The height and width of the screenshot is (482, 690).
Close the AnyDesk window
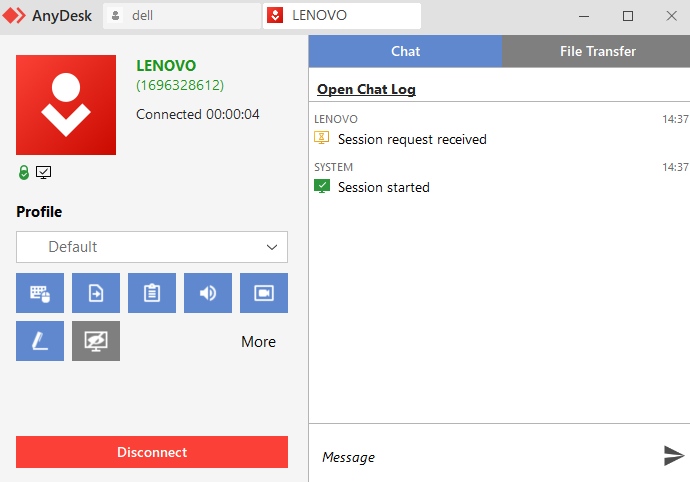[x=672, y=16]
